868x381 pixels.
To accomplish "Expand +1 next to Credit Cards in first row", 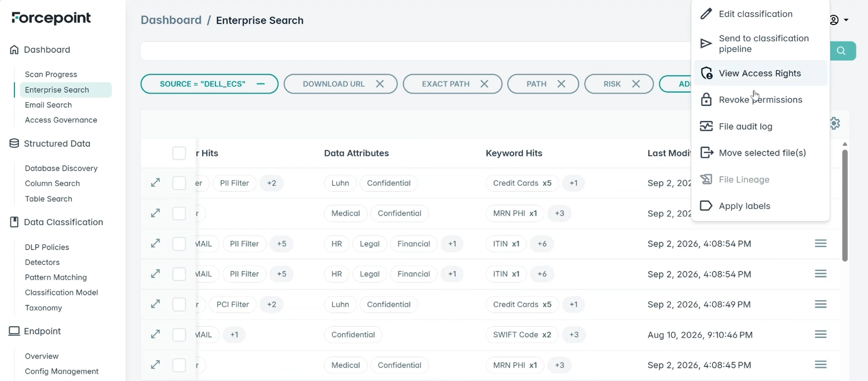I will pos(573,183).
